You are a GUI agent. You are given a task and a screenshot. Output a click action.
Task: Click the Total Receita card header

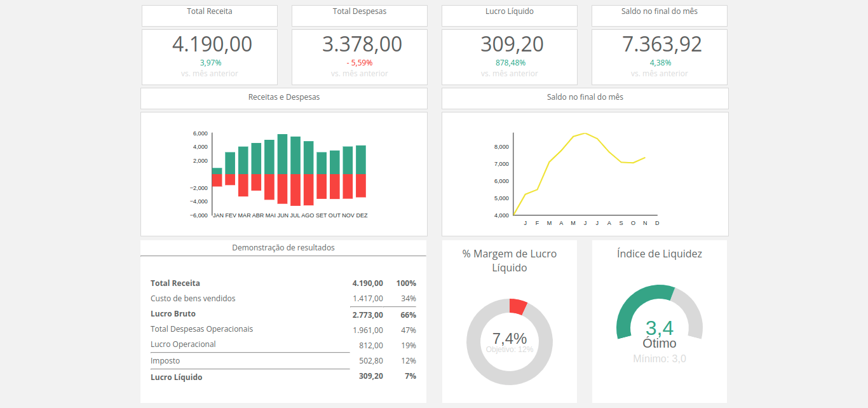tap(209, 11)
